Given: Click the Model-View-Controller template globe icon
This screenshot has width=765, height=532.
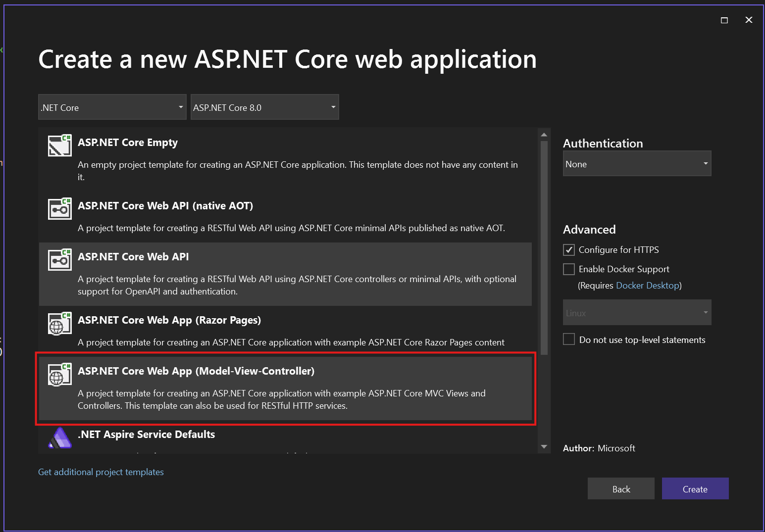Looking at the screenshot, I should pos(60,374).
